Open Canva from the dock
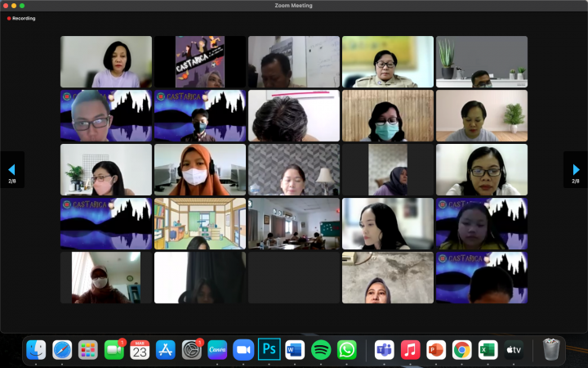This screenshot has width=588, height=368. point(217,350)
